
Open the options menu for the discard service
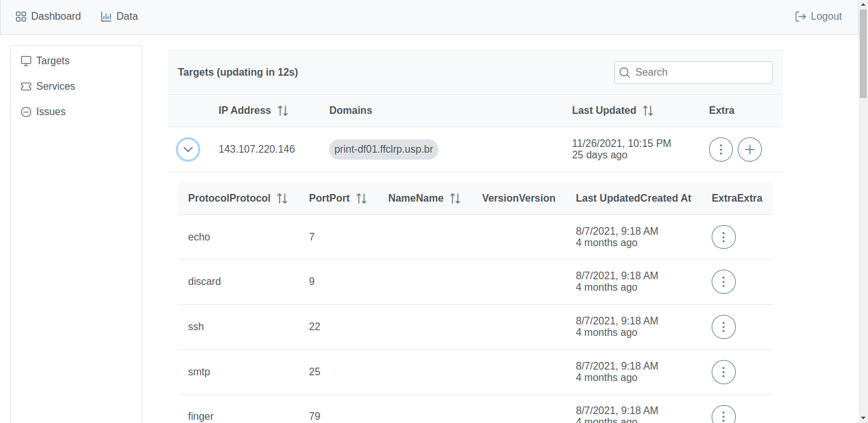tap(724, 282)
